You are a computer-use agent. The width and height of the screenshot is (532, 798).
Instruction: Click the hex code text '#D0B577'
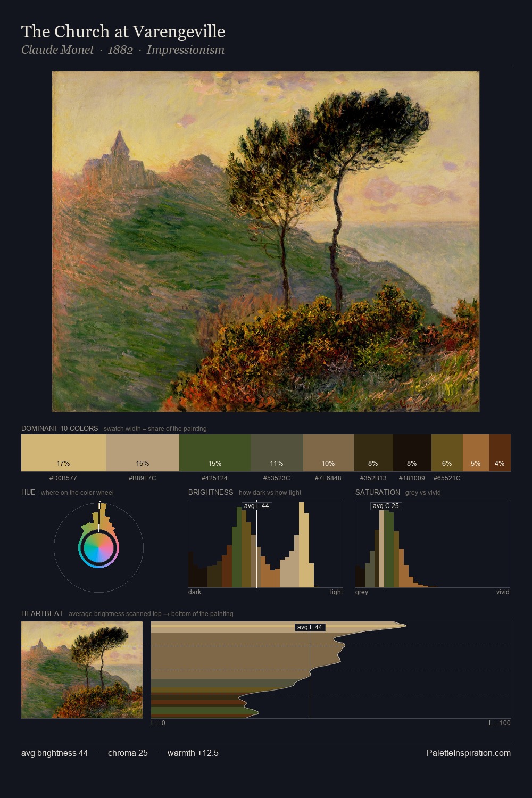pyautogui.click(x=63, y=478)
